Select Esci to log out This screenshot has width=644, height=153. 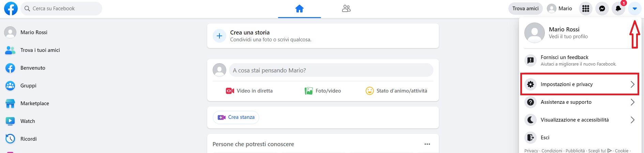click(545, 138)
